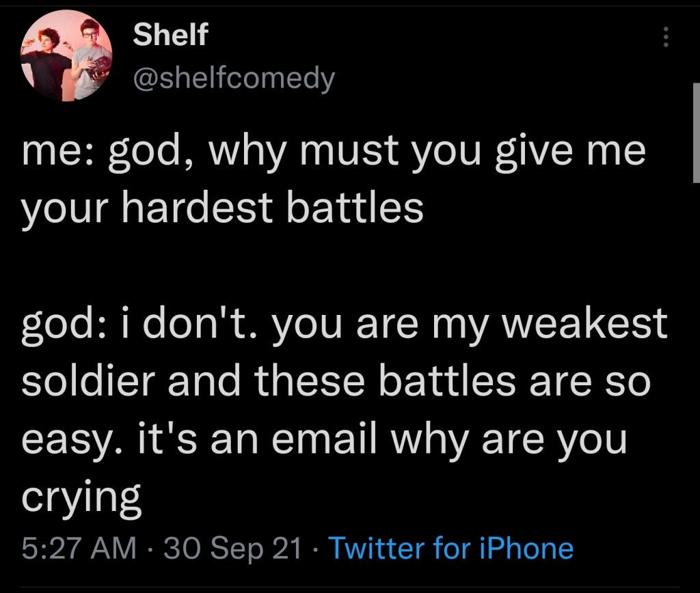This screenshot has height=593, width=700.
Task: Open the @shelfcomedy handle profile
Action: pos(234,79)
